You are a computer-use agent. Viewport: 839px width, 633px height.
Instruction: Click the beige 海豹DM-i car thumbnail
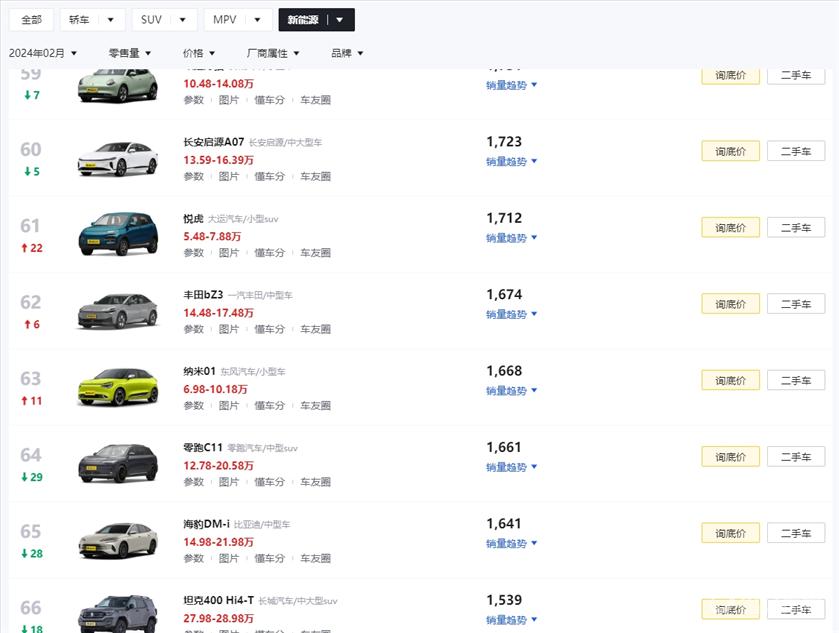118,540
